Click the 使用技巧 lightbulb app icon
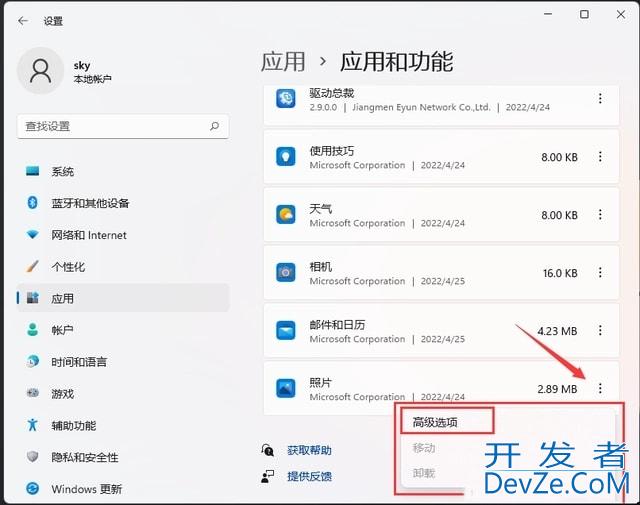The width and height of the screenshot is (640, 505). point(285,157)
